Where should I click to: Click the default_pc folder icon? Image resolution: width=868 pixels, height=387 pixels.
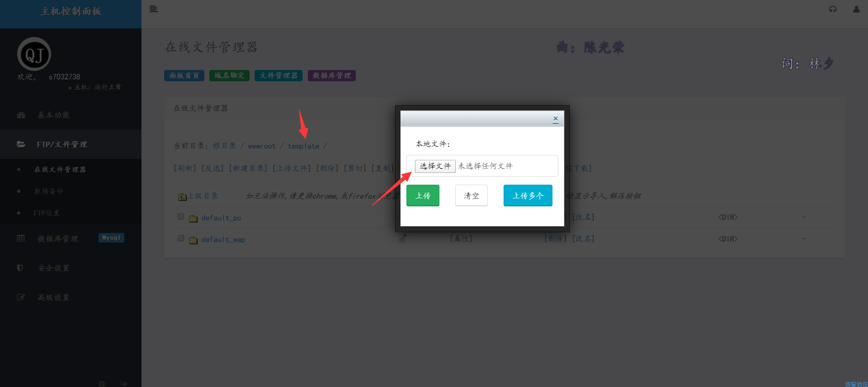pyautogui.click(x=193, y=219)
